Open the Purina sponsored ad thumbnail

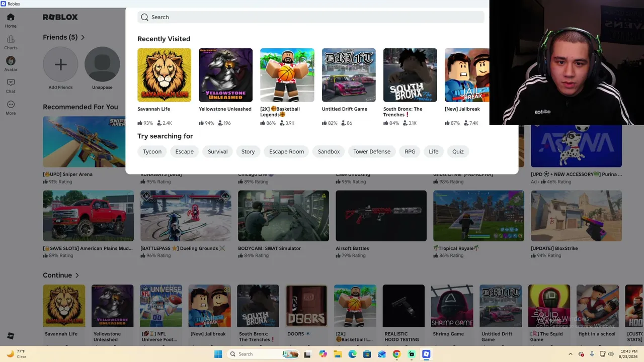click(576, 146)
